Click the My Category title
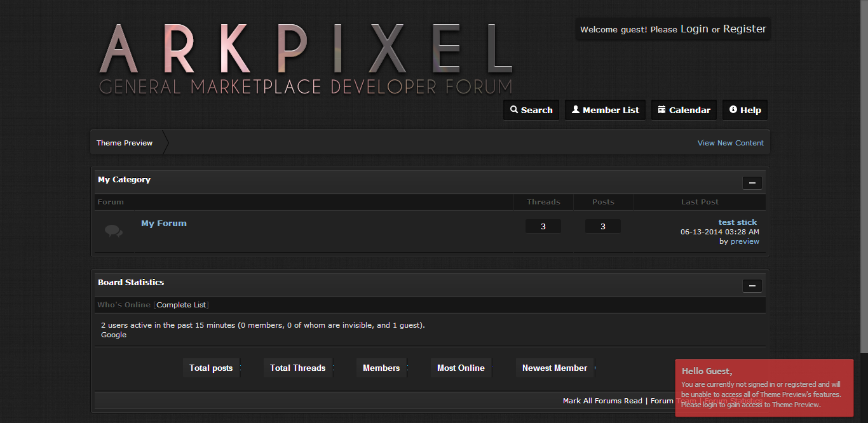Image resolution: width=868 pixels, height=423 pixels. pos(124,180)
